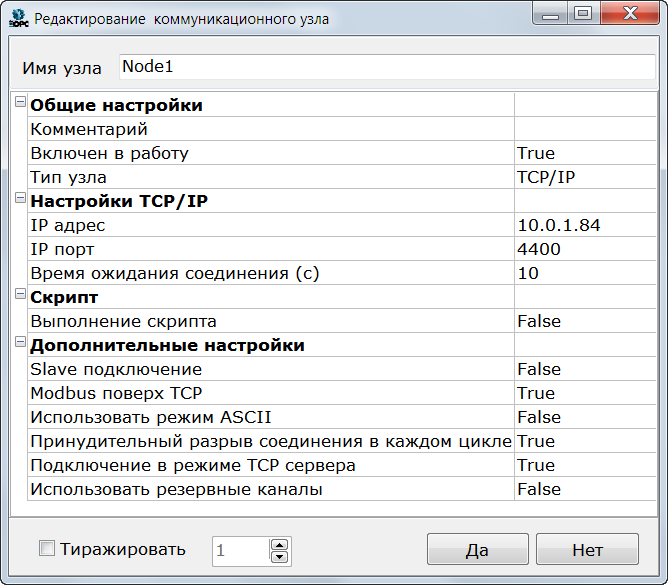Select the IP адрес property label
The height and width of the screenshot is (585, 668).
pyautogui.click(x=67, y=225)
